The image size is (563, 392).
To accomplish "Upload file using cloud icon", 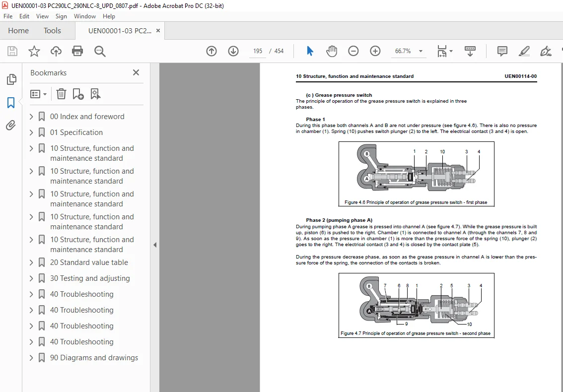I will [56, 51].
